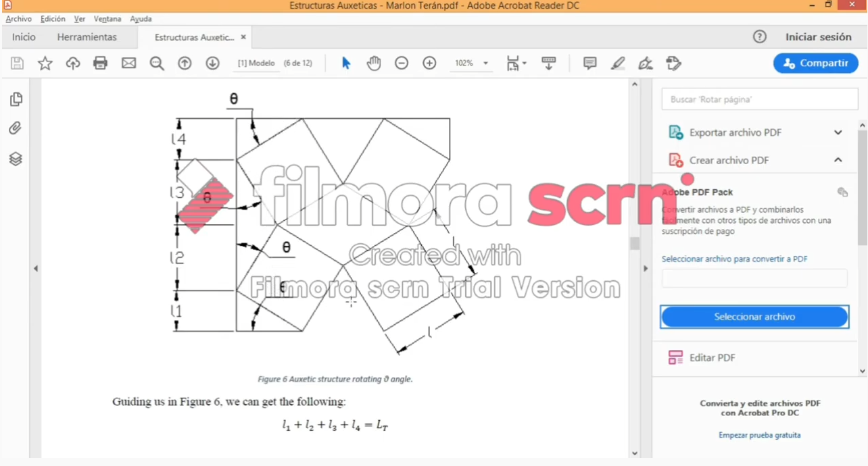
Task: Open the sign document pen icon
Action: click(646, 63)
